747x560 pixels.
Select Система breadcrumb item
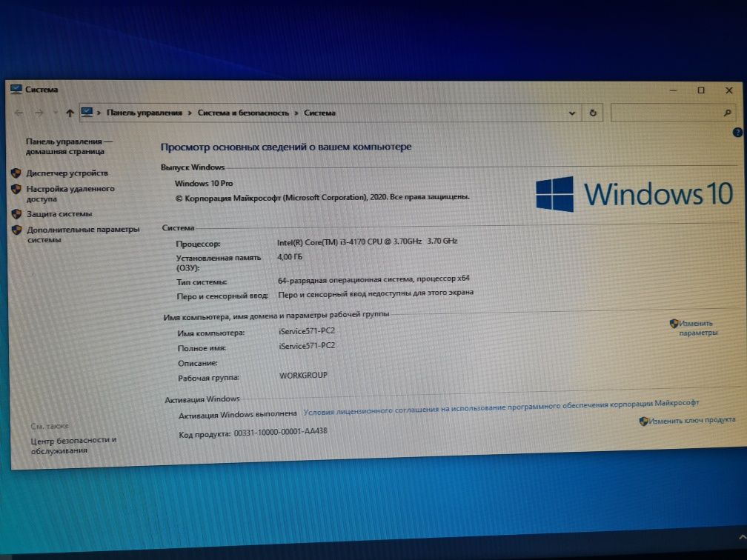[x=319, y=113]
